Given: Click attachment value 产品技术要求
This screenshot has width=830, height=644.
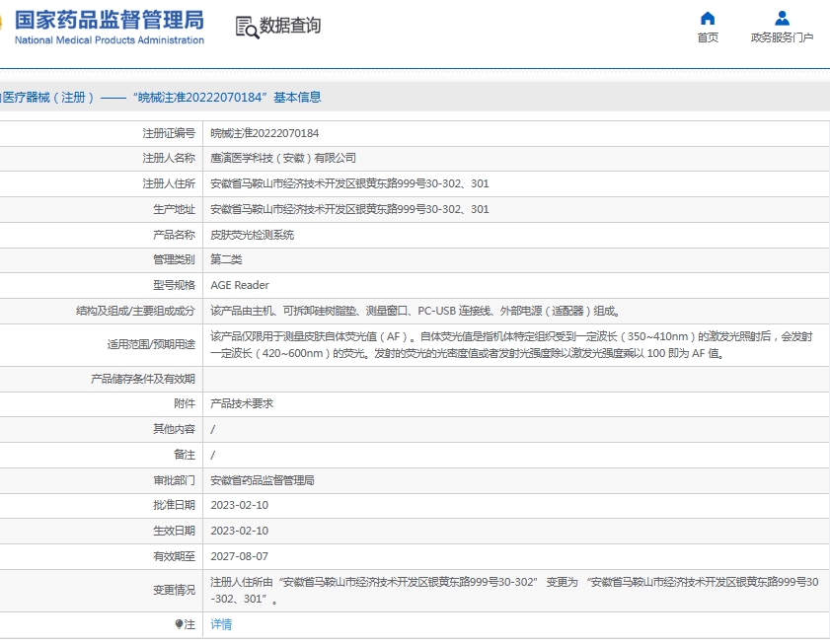Looking at the screenshot, I should tap(242, 403).
